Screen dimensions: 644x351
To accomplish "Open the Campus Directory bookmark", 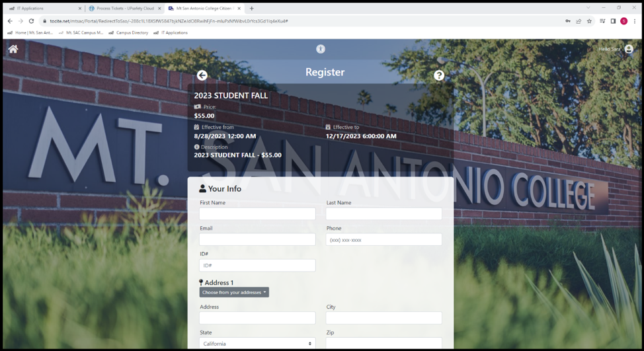I will (x=128, y=33).
